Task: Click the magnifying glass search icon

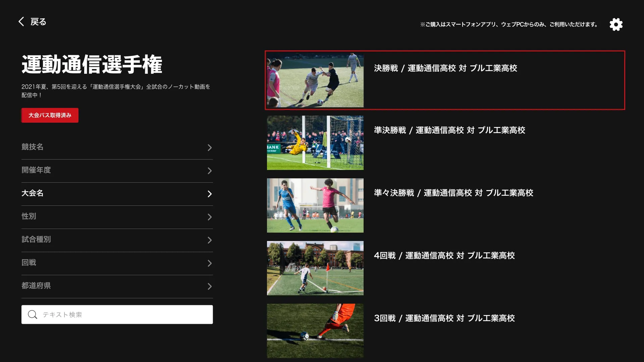Action: click(33, 314)
